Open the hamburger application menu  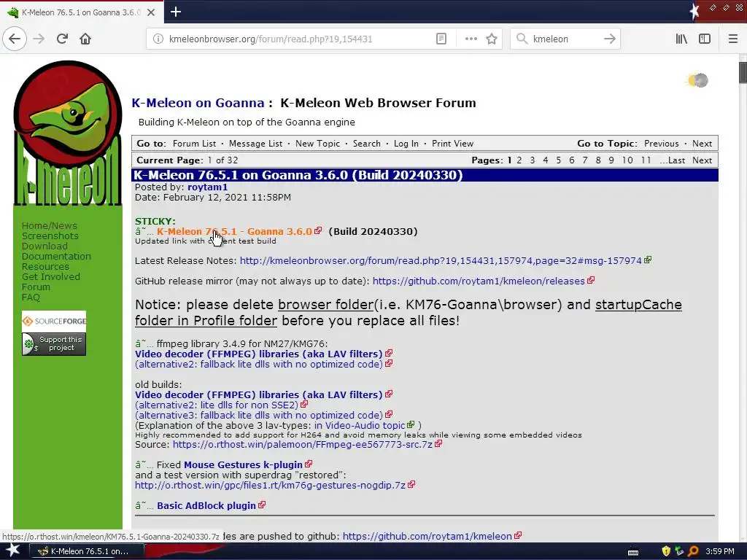[732, 39]
